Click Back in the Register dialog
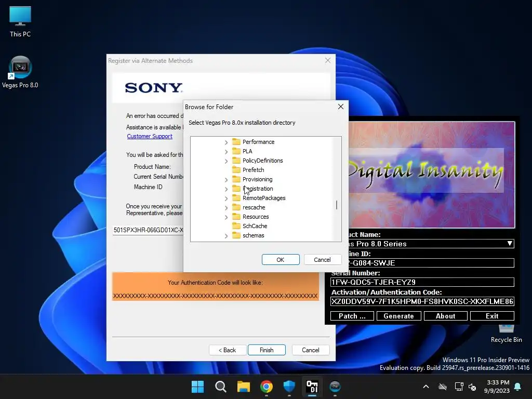This screenshot has width=532, height=399. (x=228, y=350)
